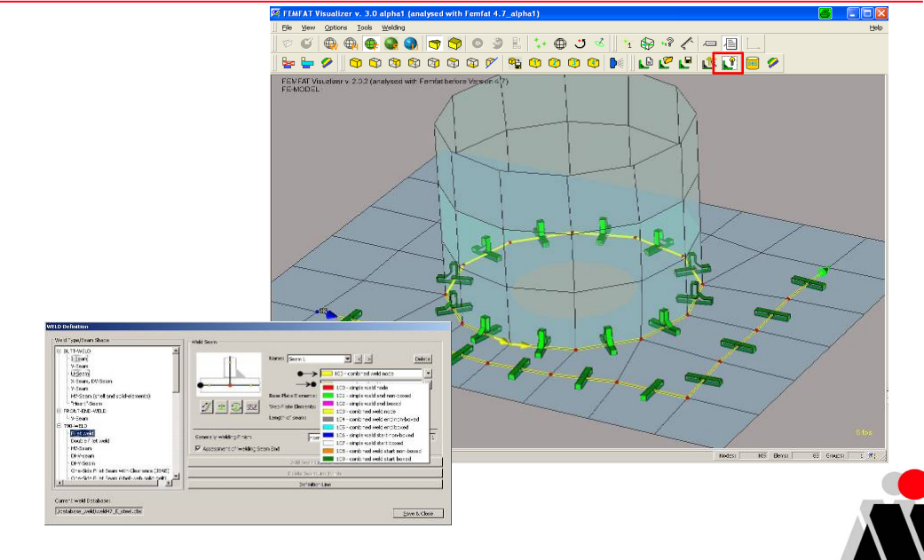924x560 pixels.
Task: Click the report document page icon
Action: [x=731, y=43]
